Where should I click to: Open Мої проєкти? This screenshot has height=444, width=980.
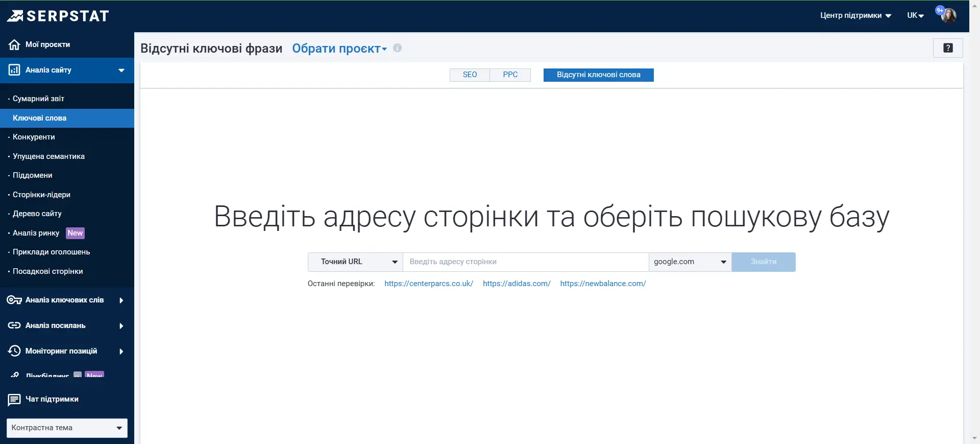47,44
